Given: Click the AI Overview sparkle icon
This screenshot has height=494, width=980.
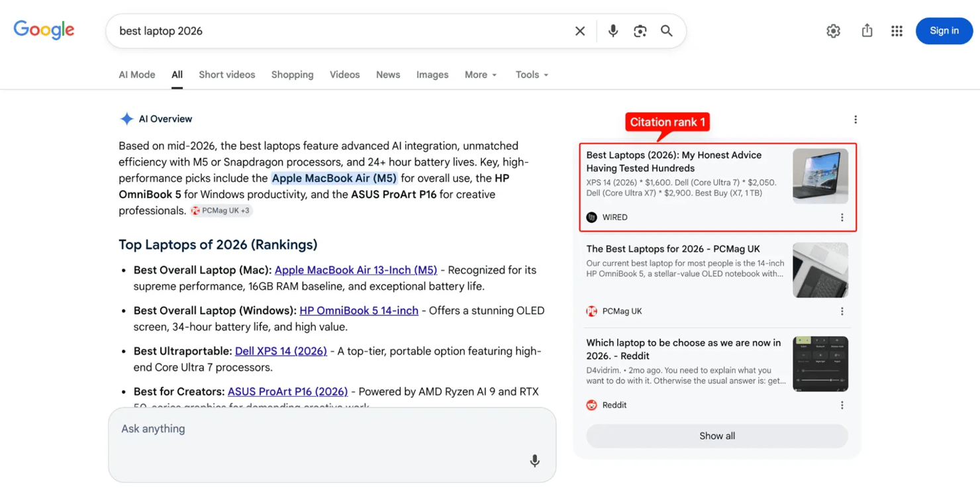Looking at the screenshot, I should pyautogui.click(x=126, y=119).
